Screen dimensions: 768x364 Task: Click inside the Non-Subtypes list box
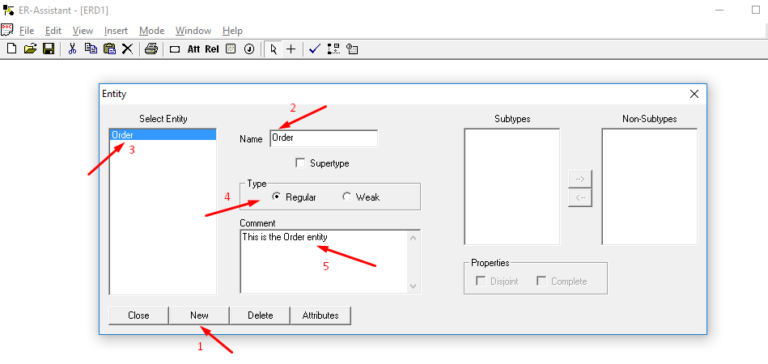click(649, 187)
